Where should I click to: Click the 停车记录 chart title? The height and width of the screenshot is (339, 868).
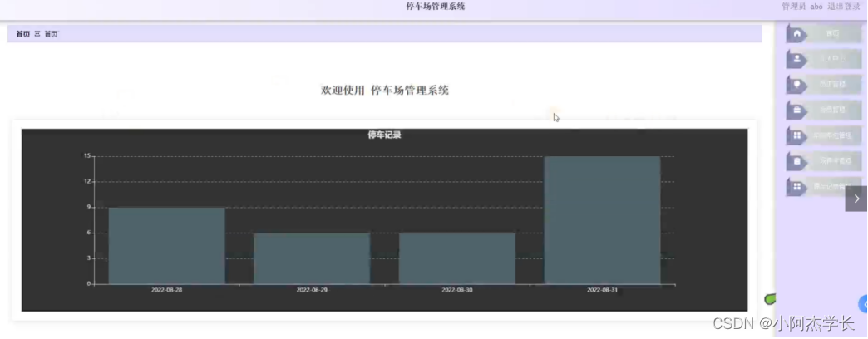point(384,135)
